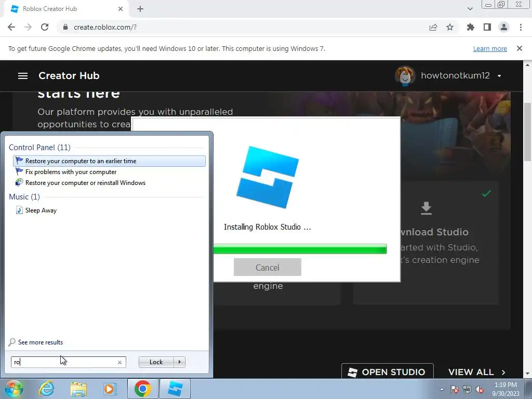Open the Chrome profile avatar

504,27
